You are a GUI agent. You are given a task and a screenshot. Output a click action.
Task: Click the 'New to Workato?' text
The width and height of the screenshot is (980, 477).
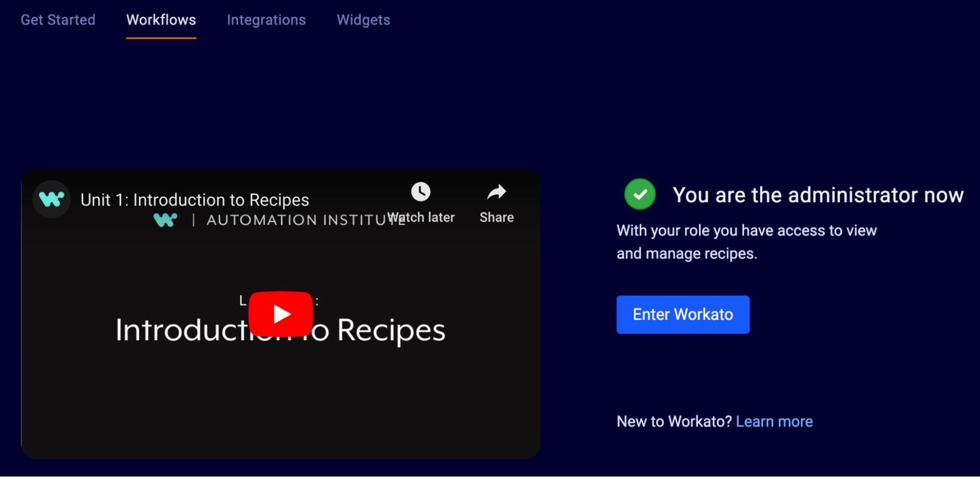(674, 422)
